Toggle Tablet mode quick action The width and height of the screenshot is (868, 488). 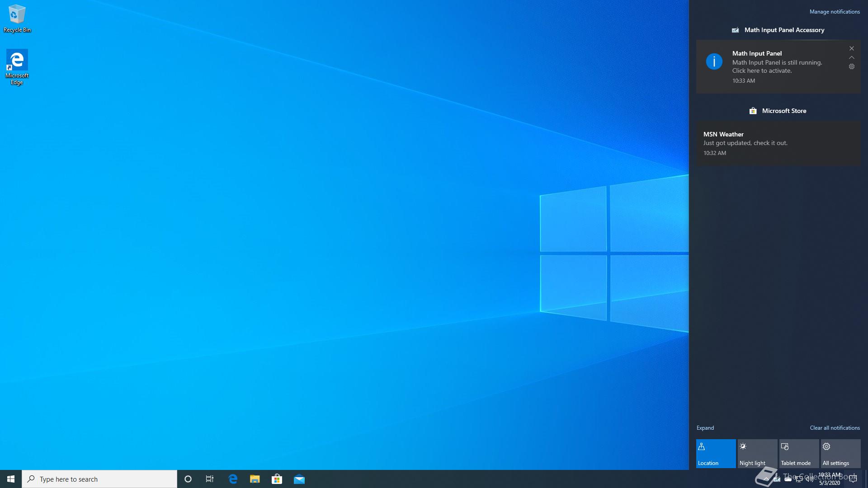(x=799, y=453)
